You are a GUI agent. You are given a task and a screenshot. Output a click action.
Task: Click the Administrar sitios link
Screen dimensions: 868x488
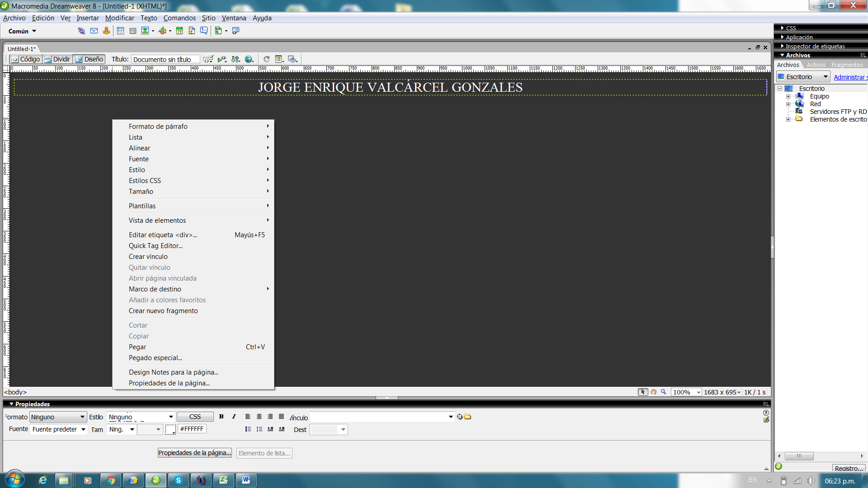point(849,77)
